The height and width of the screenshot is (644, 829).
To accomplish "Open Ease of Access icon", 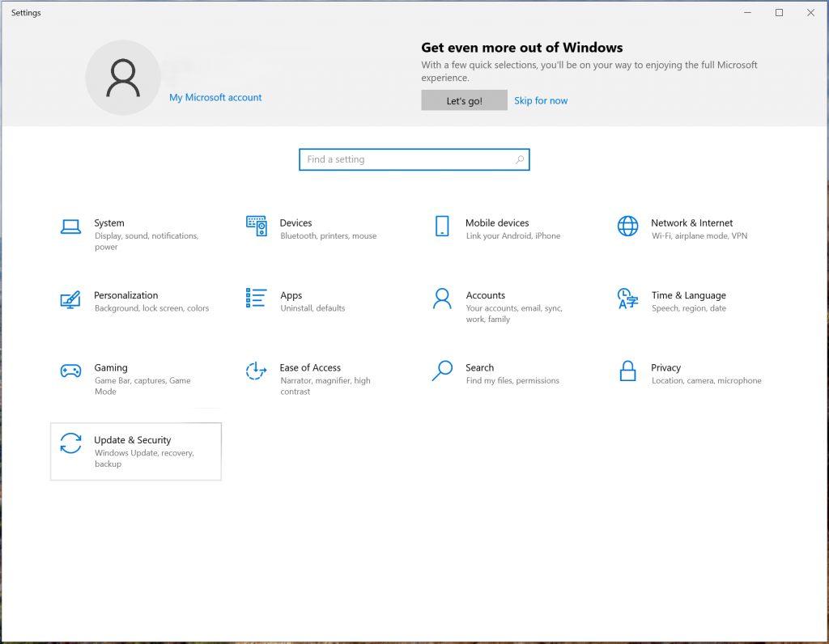I will click(257, 371).
